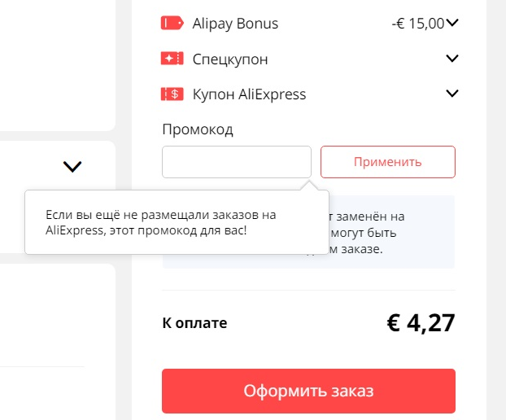Focus the Промокод input field
506x420 pixels.
click(237, 162)
